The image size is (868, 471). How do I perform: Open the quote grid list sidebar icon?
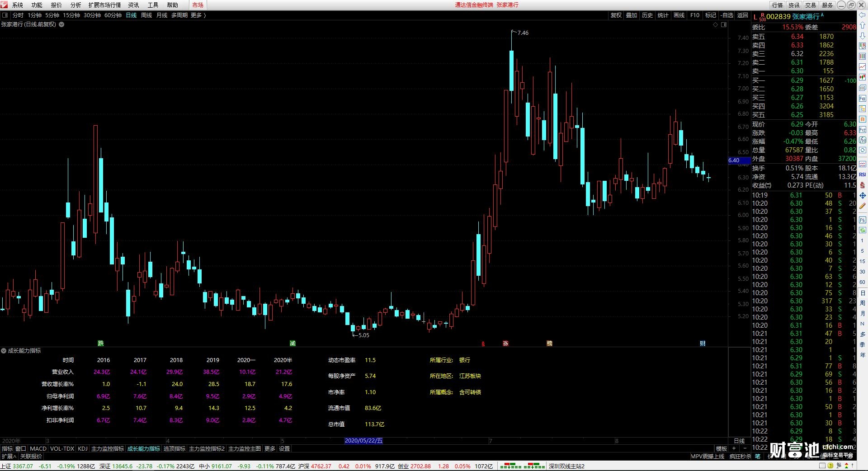(x=863, y=57)
